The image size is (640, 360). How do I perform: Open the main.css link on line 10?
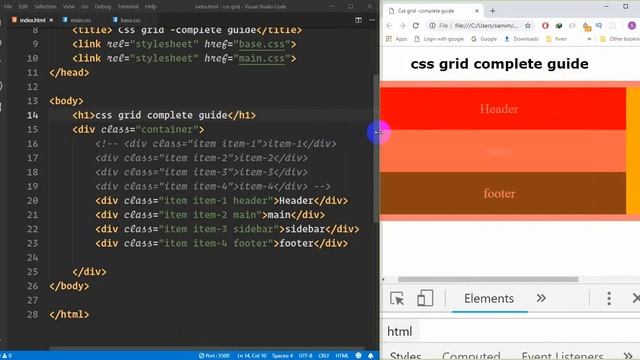261,58
